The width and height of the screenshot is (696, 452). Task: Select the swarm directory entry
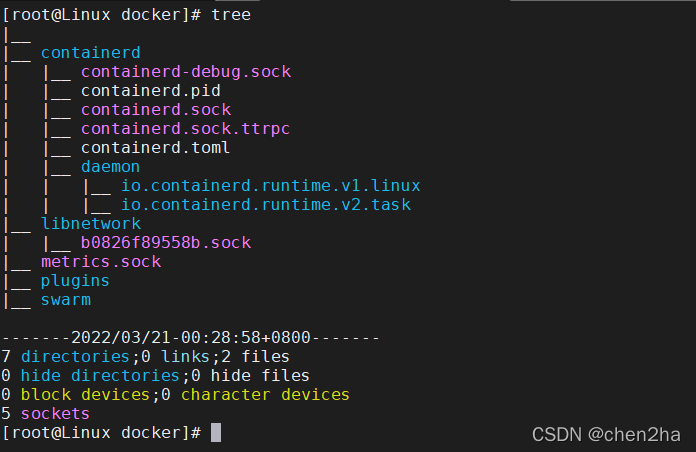coord(65,300)
